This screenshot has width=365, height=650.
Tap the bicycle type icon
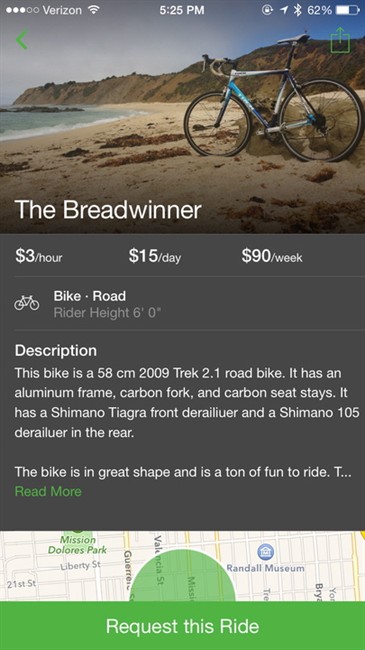(27, 303)
